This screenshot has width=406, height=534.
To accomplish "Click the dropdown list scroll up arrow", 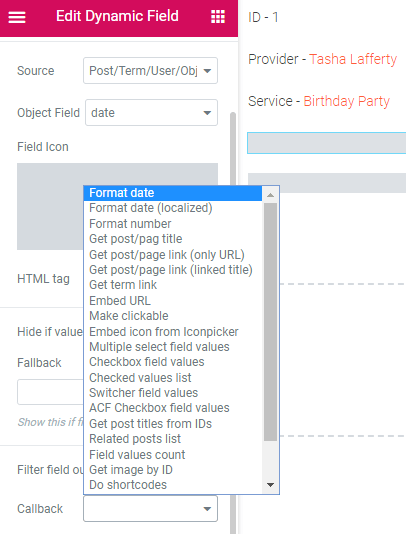I will click(271, 195).
